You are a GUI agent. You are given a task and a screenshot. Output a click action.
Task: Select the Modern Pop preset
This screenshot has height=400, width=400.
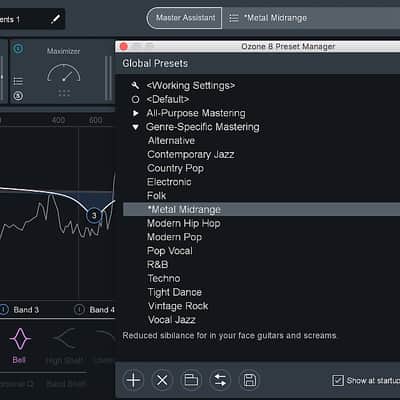tap(174, 237)
